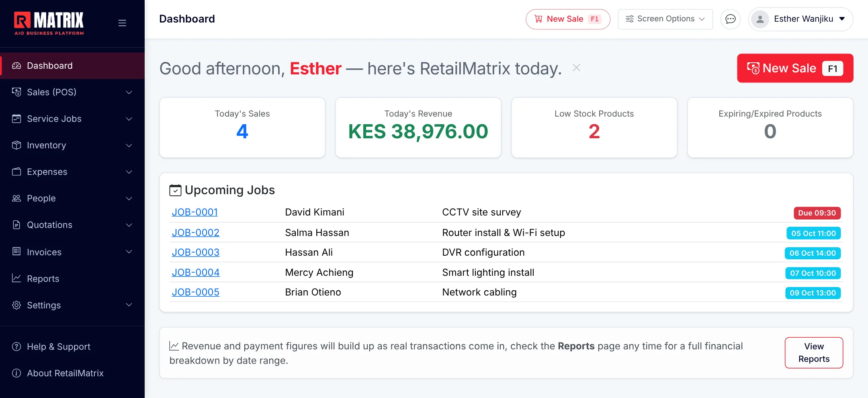The height and width of the screenshot is (398, 868).
Task: Expand the Settings submenu chevron
Action: click(129, 305)
